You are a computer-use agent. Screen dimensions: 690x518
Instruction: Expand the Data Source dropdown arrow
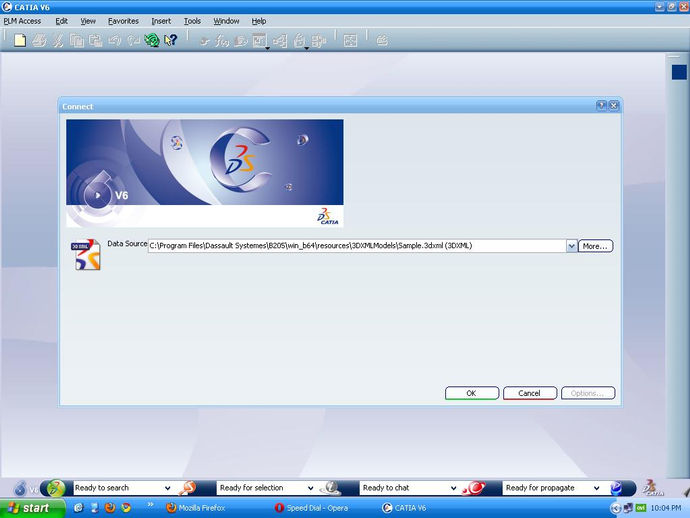(571, 246)
